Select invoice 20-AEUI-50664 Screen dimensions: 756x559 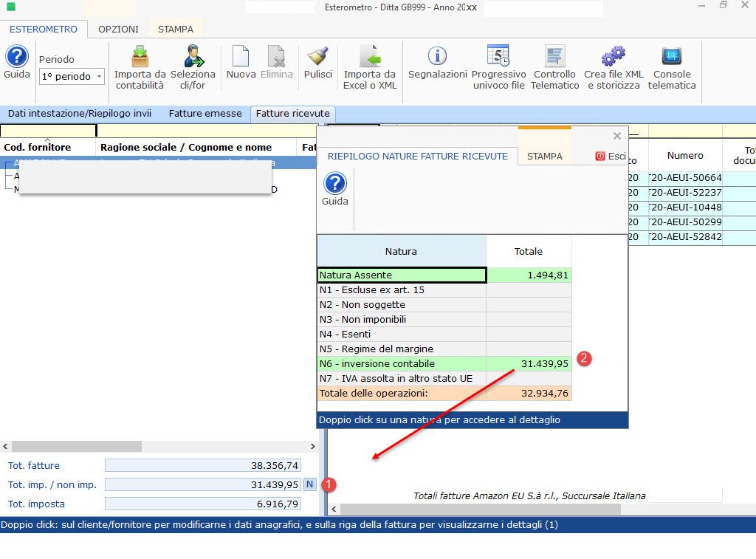click(685, 178)
